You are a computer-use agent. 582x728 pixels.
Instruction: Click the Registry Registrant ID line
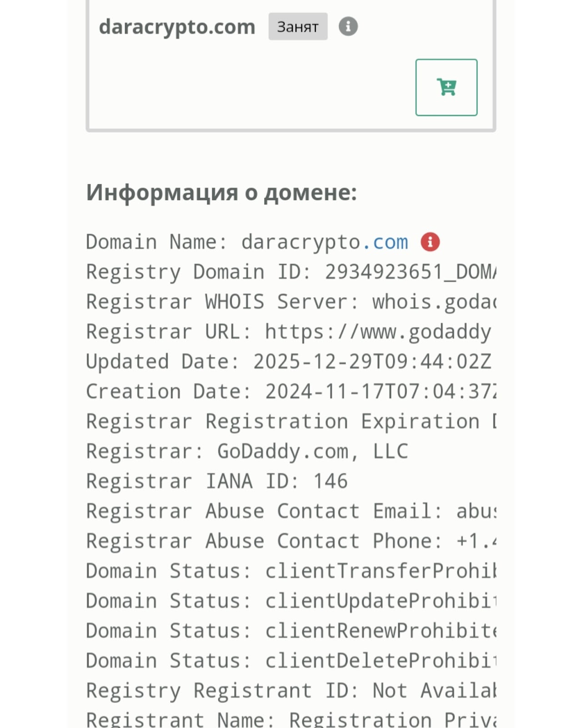291,691
